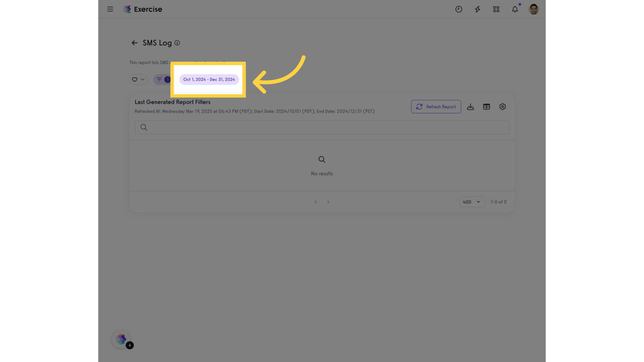The height and width of the screenshot is (362, 644).
Task: Open the hamburger navigation menu
Action: point(110,9)
